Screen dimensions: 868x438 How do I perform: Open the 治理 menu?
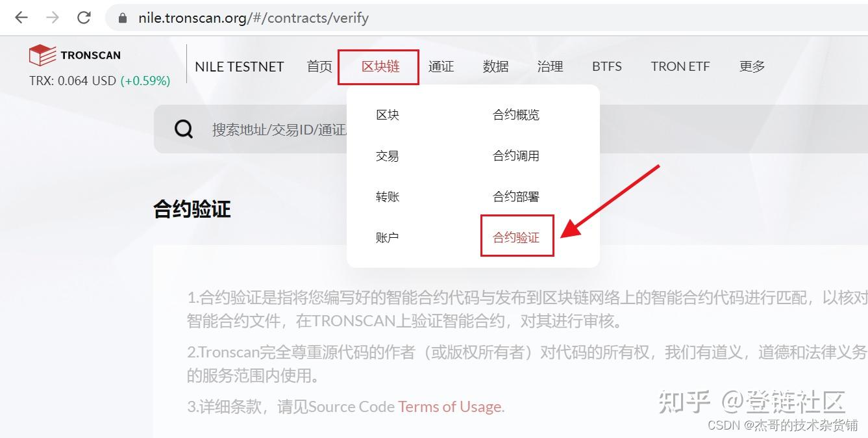click(550, 66)
